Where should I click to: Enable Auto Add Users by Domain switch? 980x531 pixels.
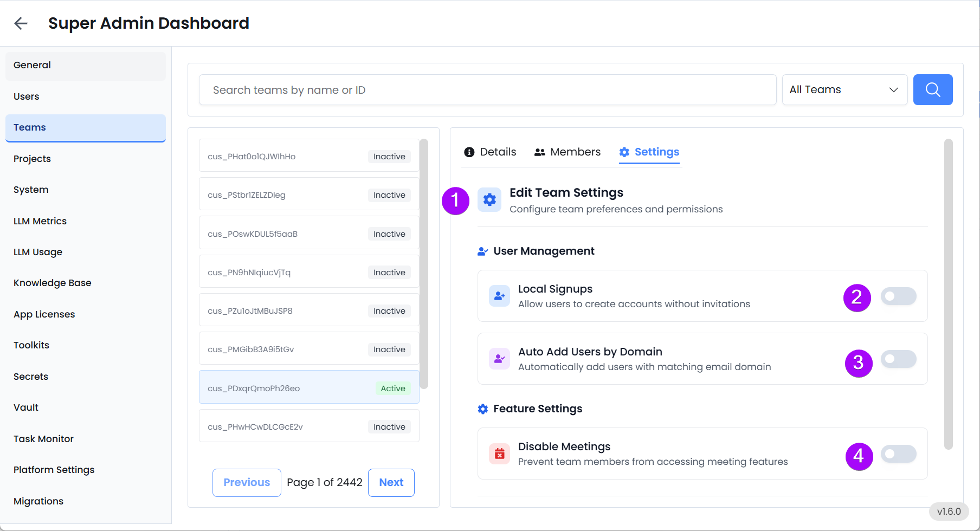tap(899, 359)
